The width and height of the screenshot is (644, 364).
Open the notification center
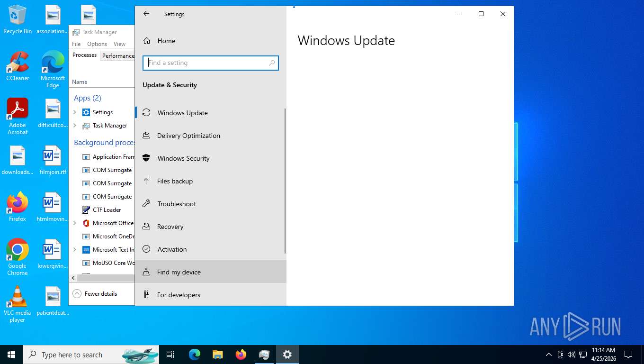628,355
